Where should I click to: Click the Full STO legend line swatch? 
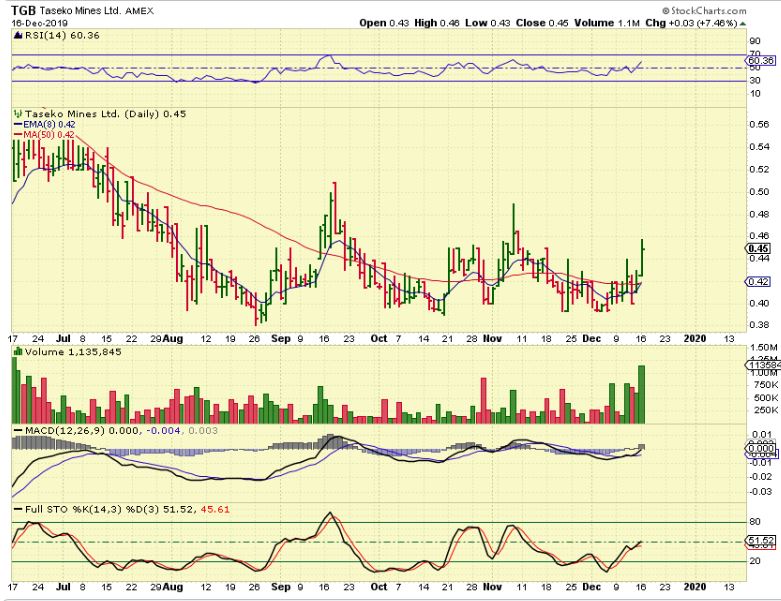[x=18, y=509]
